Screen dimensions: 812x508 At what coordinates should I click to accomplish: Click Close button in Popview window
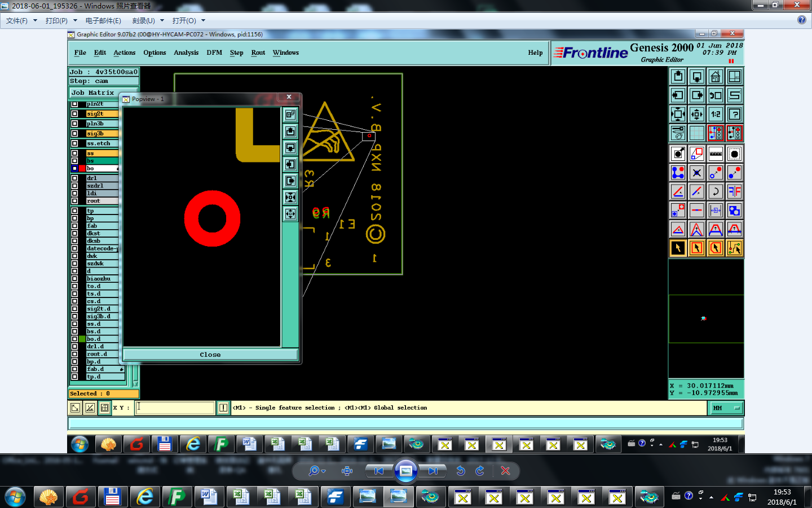[x=210, y=354]
